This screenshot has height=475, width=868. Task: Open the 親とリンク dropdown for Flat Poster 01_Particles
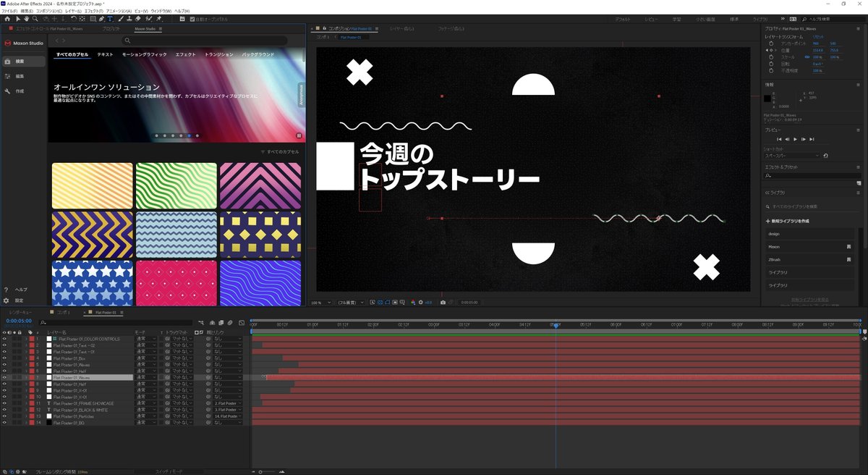(226, 416)
